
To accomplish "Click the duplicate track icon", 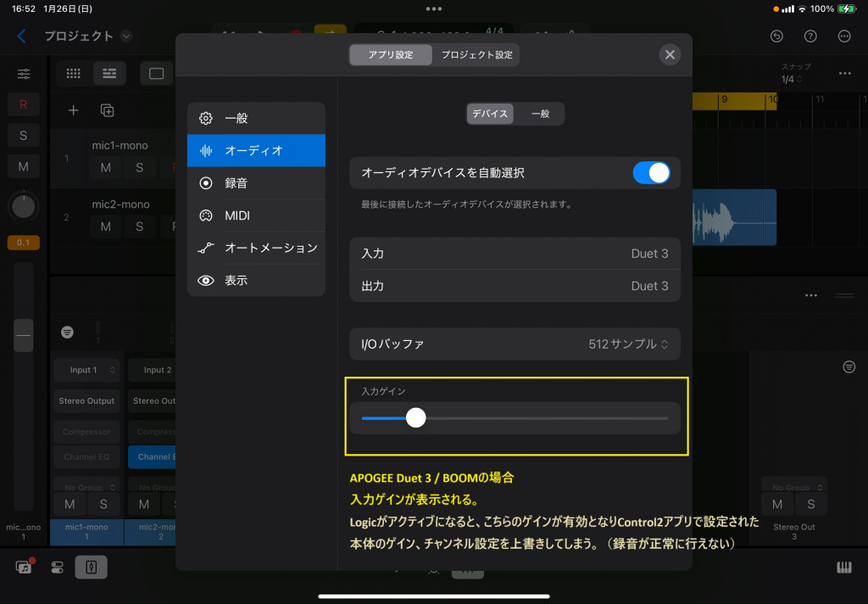I will click(107, 110).
